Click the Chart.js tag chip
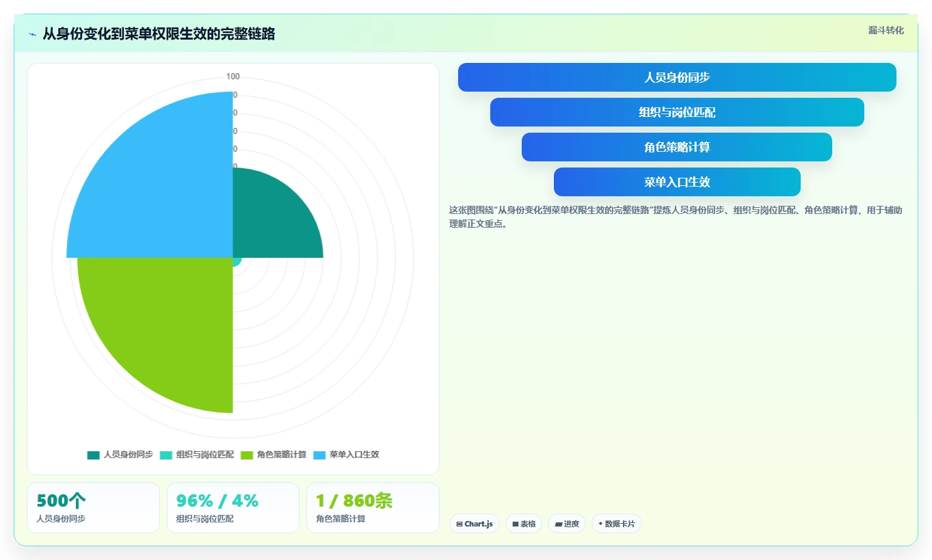932x560 pixels. [474, 524]
